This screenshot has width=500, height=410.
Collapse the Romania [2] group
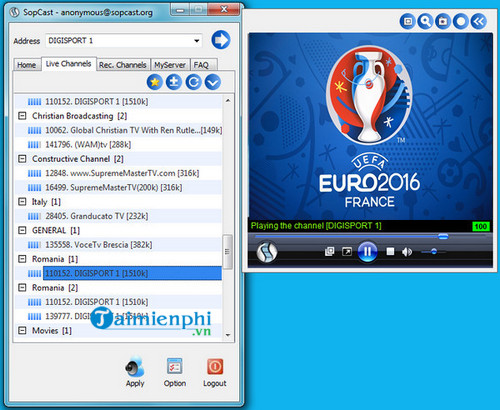click(x=22, y=288)
